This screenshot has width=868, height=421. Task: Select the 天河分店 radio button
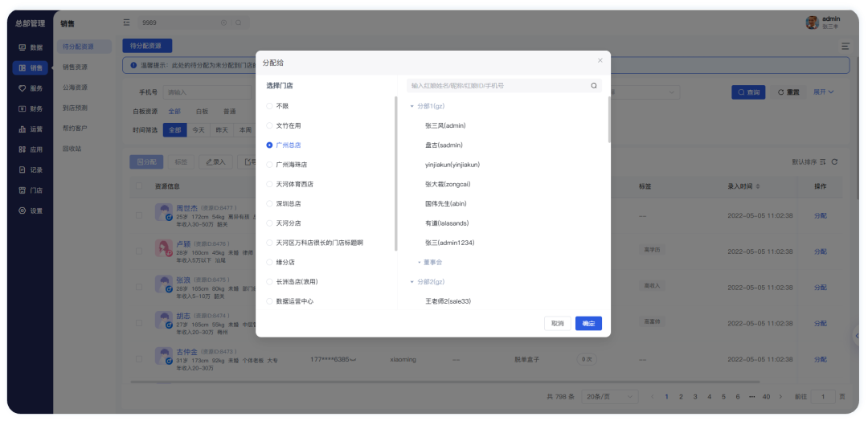tap(269, 223)
